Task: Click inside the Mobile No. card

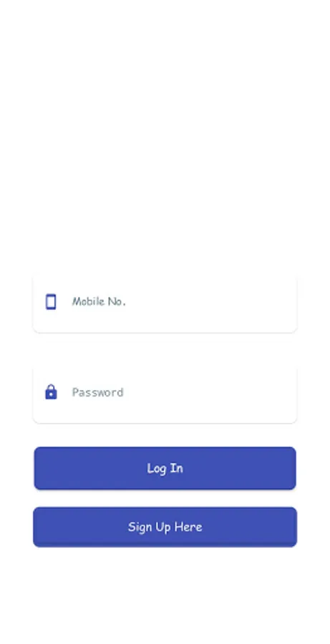Action: click(165, 303)
